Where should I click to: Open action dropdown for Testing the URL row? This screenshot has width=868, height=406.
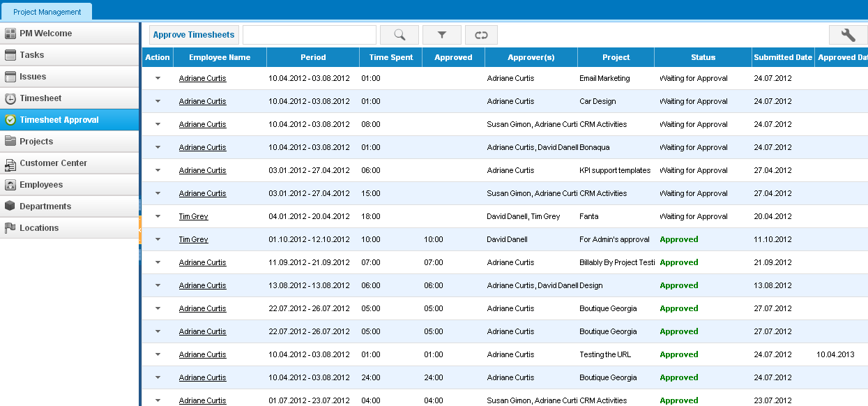(158, 354)
